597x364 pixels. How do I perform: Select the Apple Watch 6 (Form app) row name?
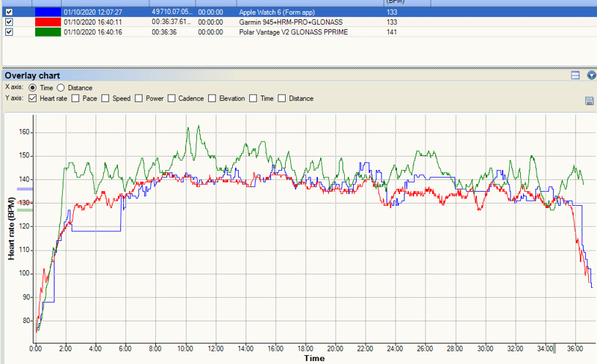click(x=277, y=12)
